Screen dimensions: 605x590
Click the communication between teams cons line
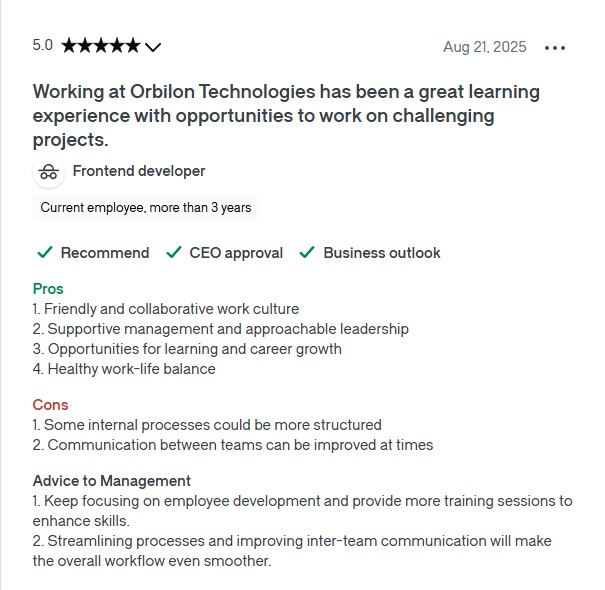point(233,445)
